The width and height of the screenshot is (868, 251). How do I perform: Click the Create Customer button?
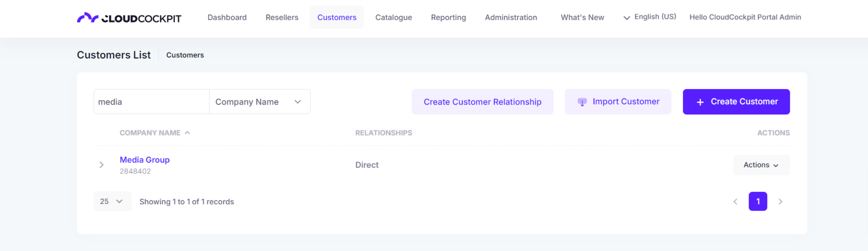click(x=736, y=102)
